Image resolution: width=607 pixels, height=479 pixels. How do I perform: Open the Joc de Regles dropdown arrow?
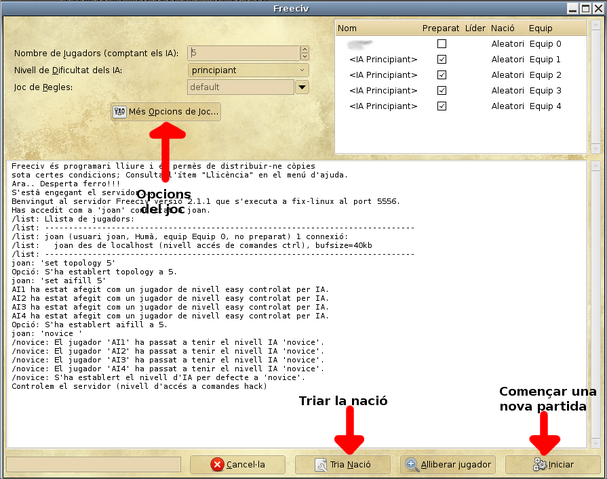302,87
